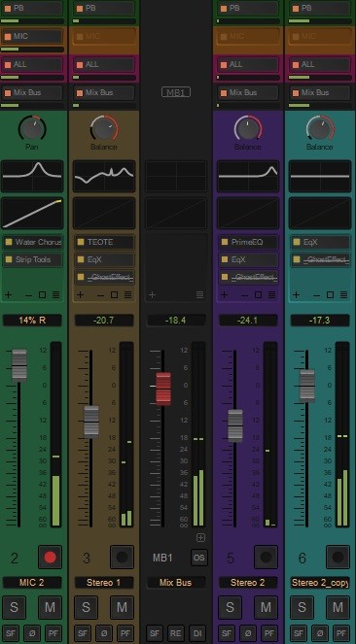The height and width of the screenshot is (644, 356).
Task: Open effect list icon on Stereo 2_copy strip
Action: [x=343, y=295]
